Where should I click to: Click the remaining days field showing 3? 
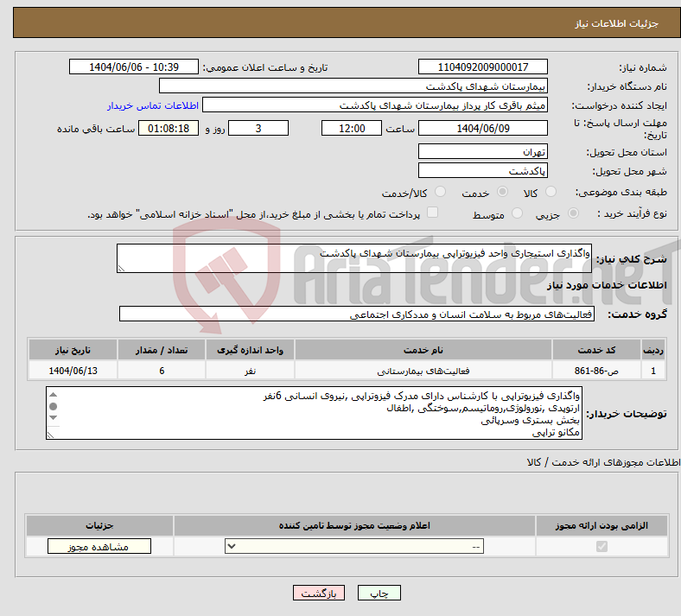[258, 128]
